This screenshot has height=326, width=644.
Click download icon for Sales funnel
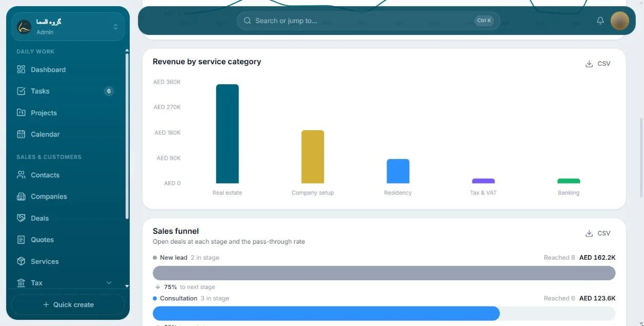point(589,233)
